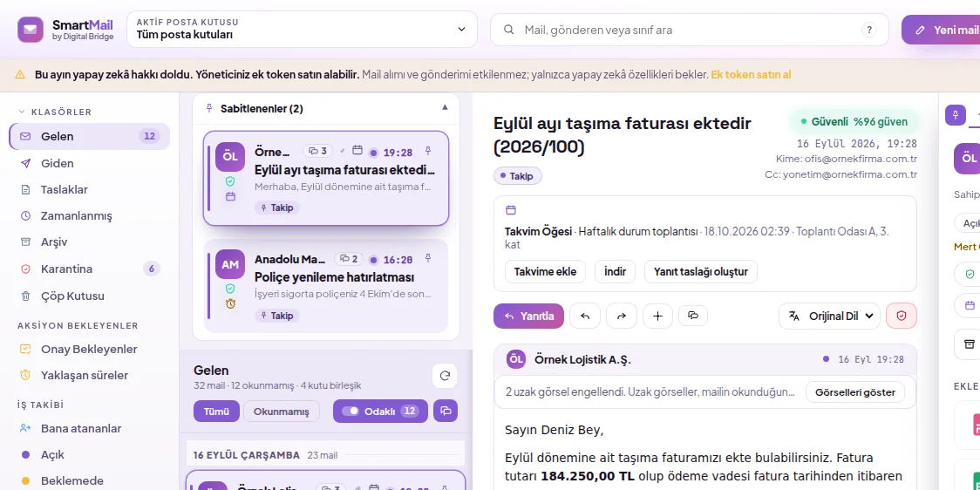
Task: Click the search help question mark
Action: pyautogui.click(x=868, y=30)
